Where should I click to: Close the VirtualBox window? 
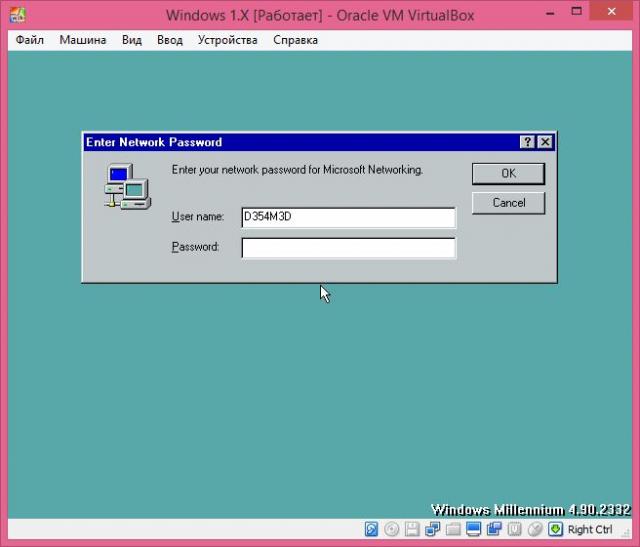click(x=611, y=11)
